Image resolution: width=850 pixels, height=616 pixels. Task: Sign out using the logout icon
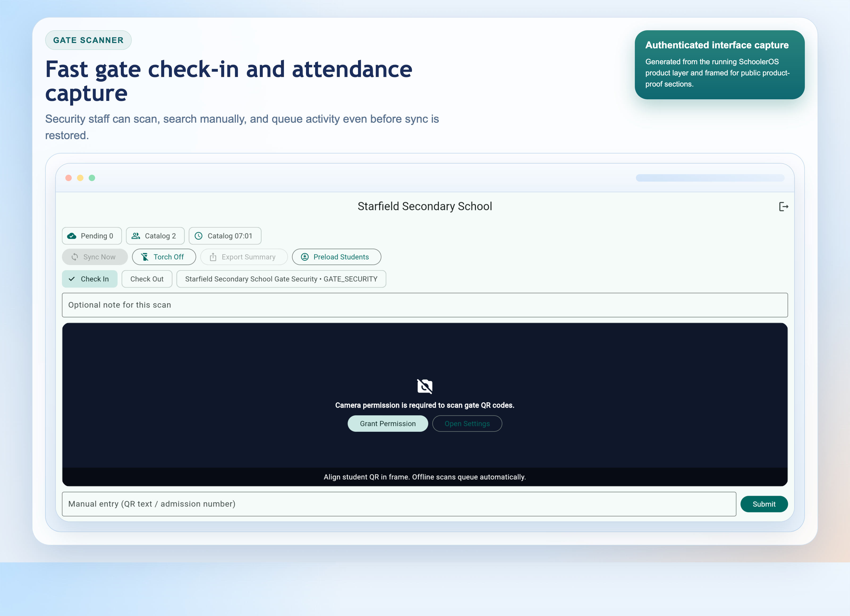783,207
